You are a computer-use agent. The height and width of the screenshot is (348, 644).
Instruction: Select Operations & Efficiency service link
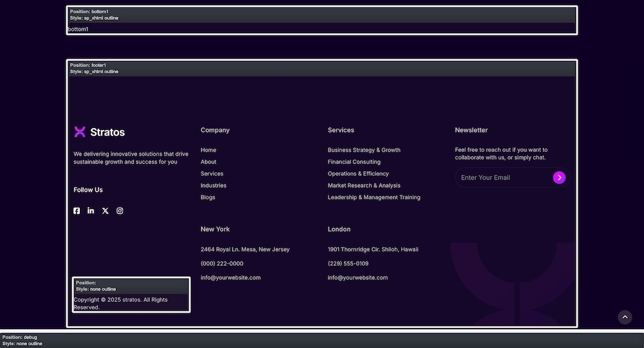pos(358,174)
